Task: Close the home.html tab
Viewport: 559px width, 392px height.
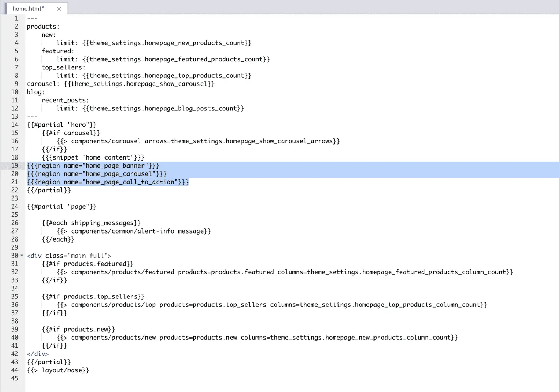Action: pos(59,9)
